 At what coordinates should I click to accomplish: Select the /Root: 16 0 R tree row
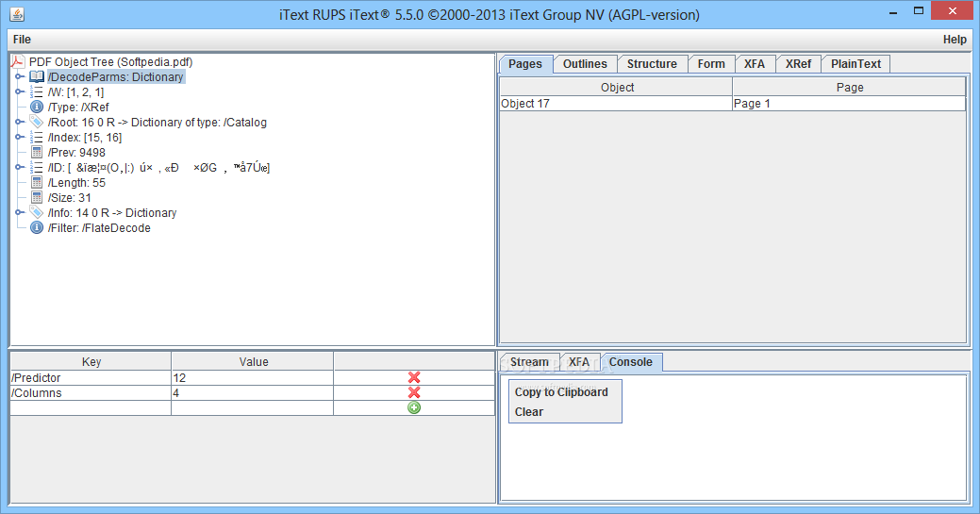click(x=157, y=122)
